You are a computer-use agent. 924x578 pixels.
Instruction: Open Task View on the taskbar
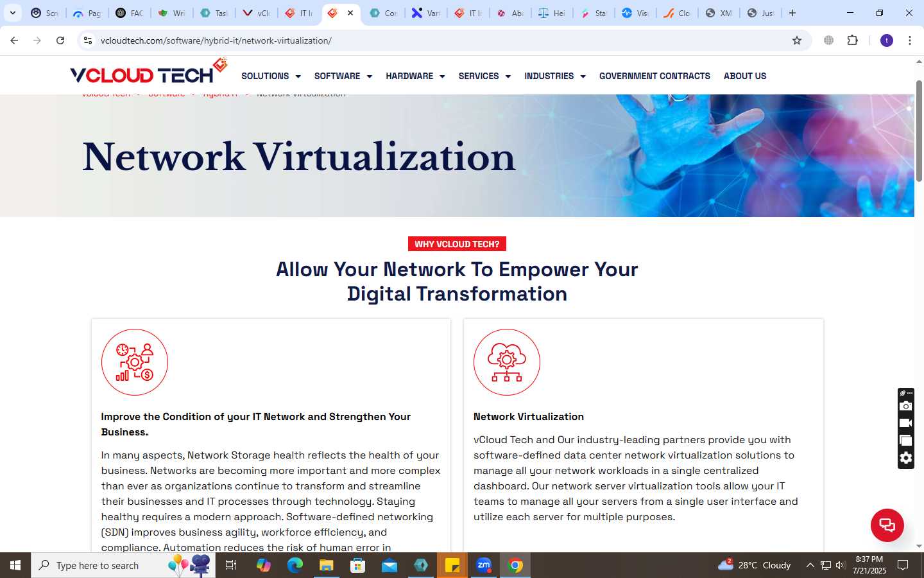pos(231,565)
